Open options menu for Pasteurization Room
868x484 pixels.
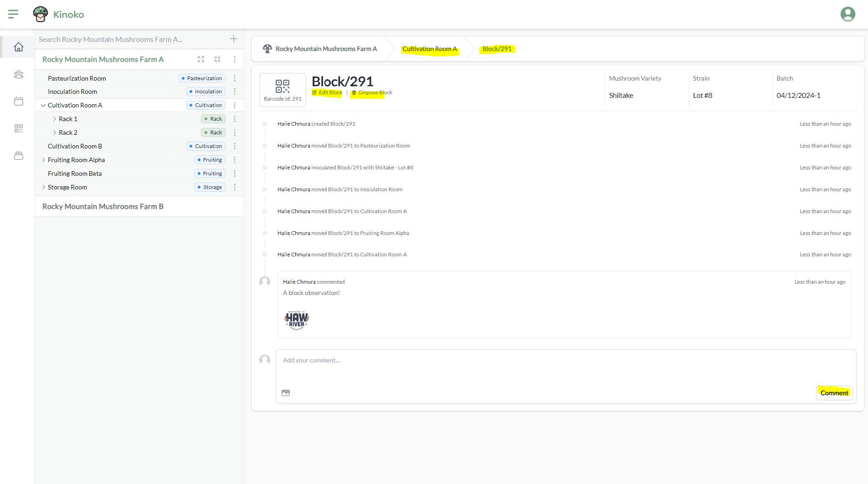tap(235, 78)
